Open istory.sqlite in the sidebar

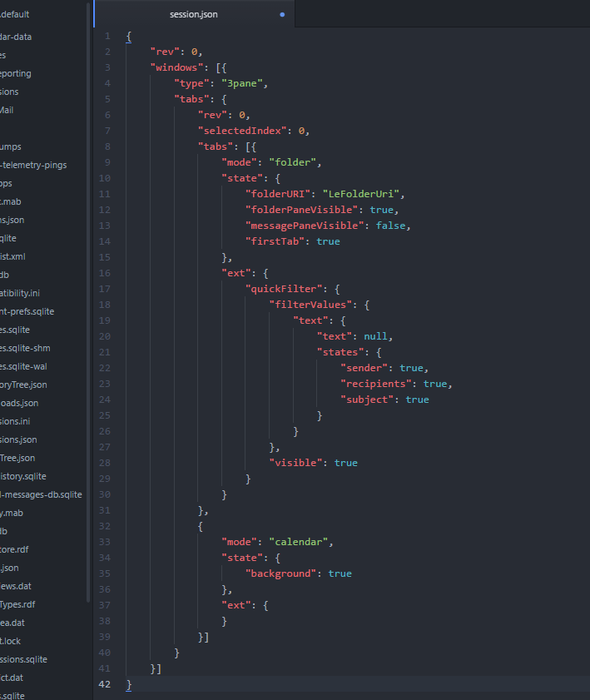[x=22, y=476]
